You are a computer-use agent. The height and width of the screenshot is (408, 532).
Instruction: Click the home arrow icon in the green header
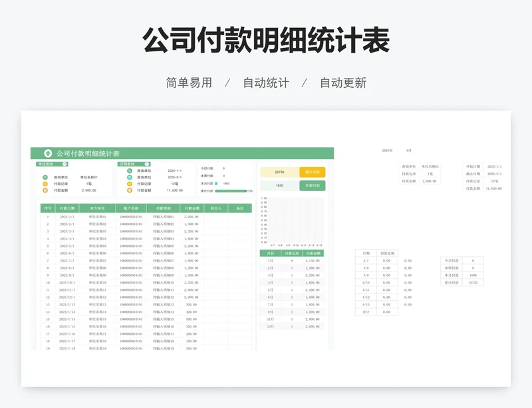coord(48,153)
